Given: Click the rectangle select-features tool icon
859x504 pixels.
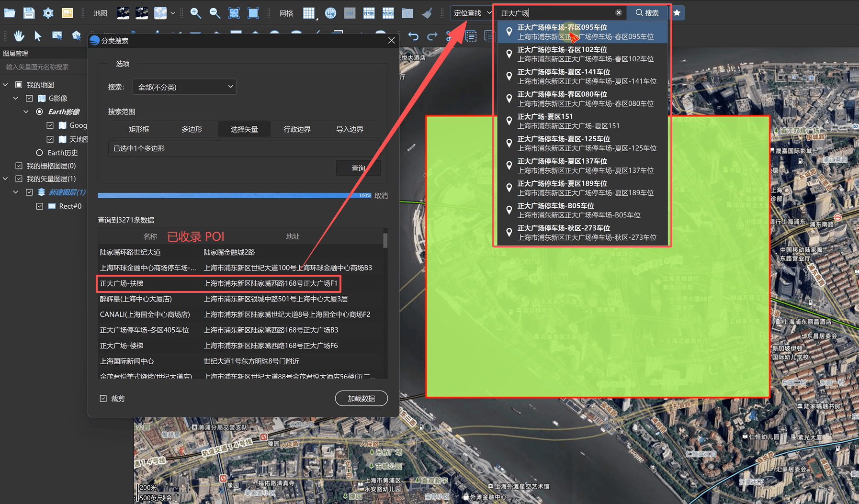Looking at the screenshot, I should tap(57, 35).
